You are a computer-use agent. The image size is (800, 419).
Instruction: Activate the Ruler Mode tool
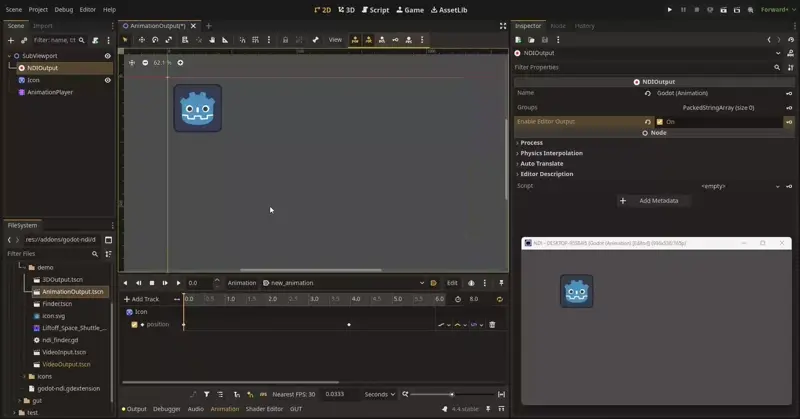[x=225, y=40]
